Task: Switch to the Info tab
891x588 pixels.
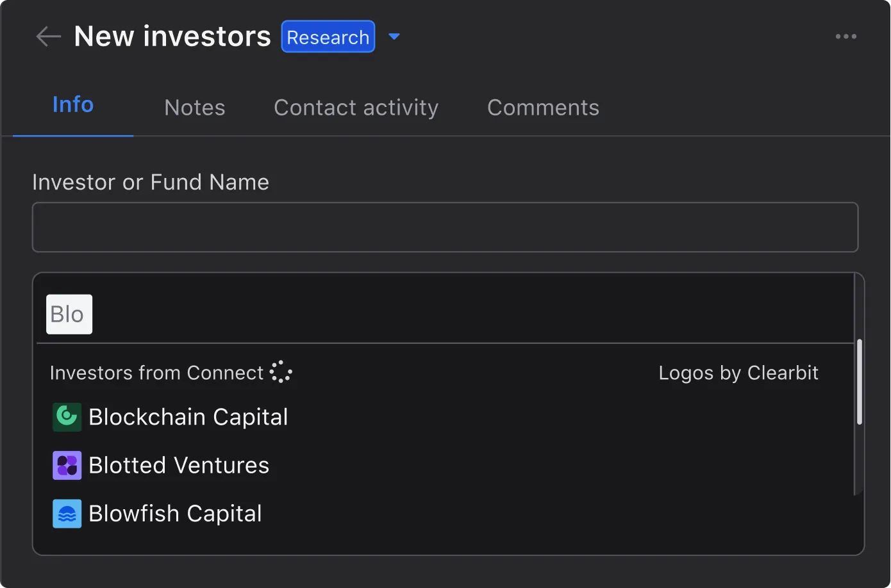Action: tap(73, 105)
